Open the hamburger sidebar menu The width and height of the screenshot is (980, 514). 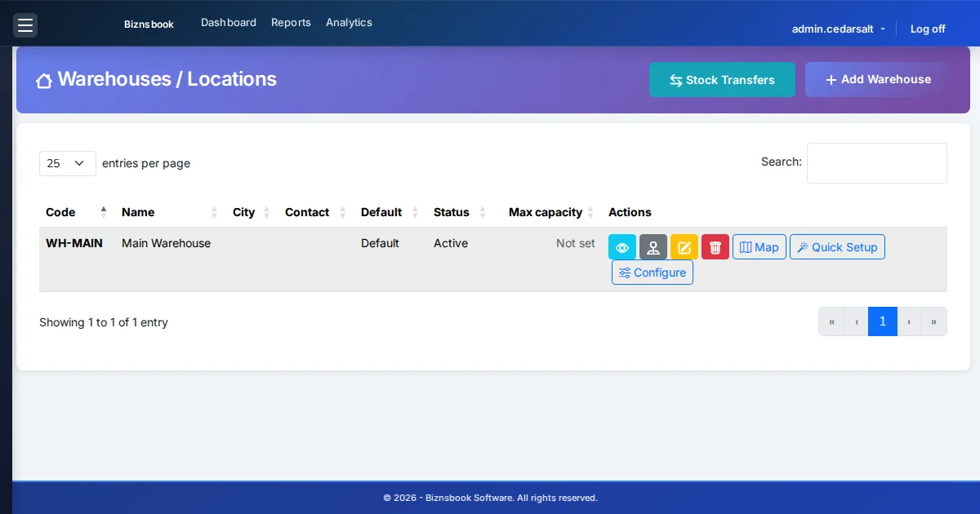(x=25, y=25)
